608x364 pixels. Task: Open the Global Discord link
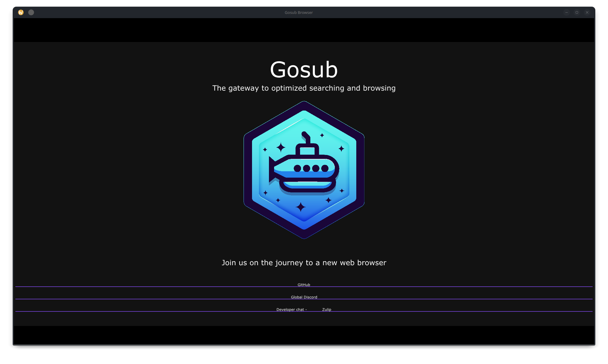coord(304,297)
